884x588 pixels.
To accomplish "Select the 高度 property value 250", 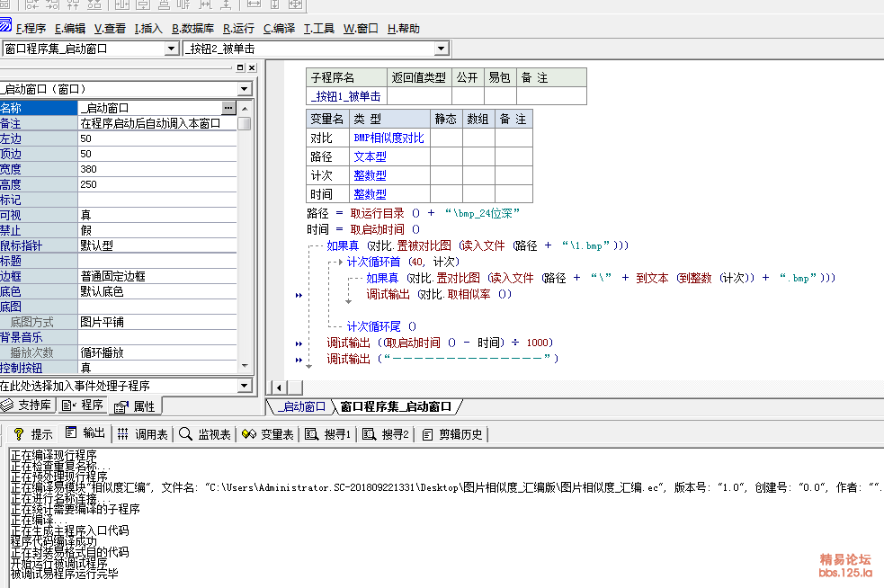I will click(x=157, y=184).
